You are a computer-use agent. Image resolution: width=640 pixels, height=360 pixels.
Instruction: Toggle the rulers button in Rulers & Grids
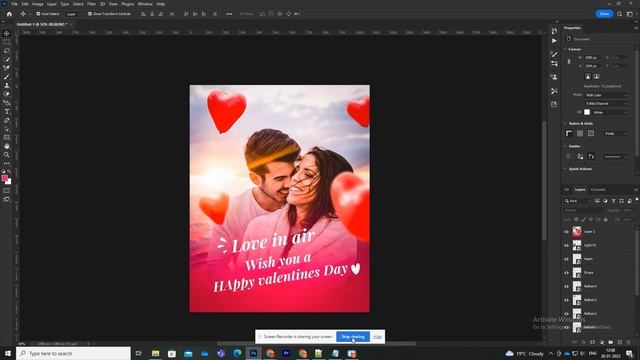(x=569, y=133)
